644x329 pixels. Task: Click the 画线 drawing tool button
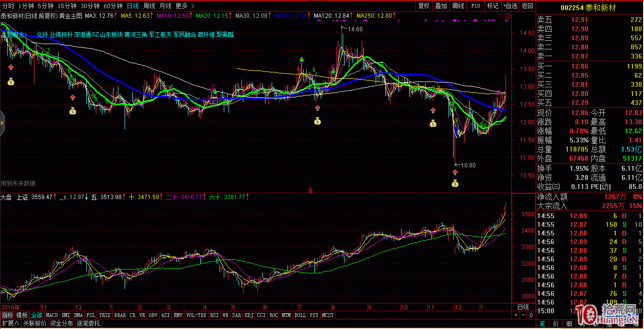coord(458,6)
